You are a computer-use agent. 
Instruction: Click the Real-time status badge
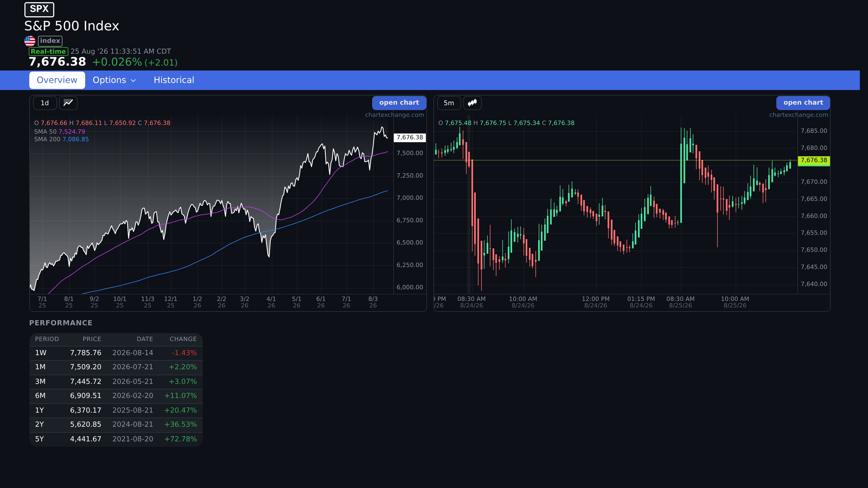[x=48, y=52]
